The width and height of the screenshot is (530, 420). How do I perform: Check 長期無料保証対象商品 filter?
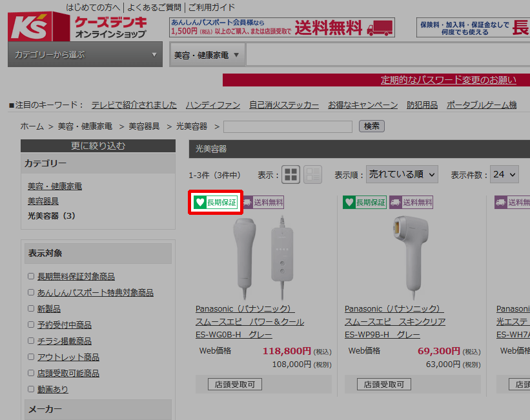(x=31, y=276)
